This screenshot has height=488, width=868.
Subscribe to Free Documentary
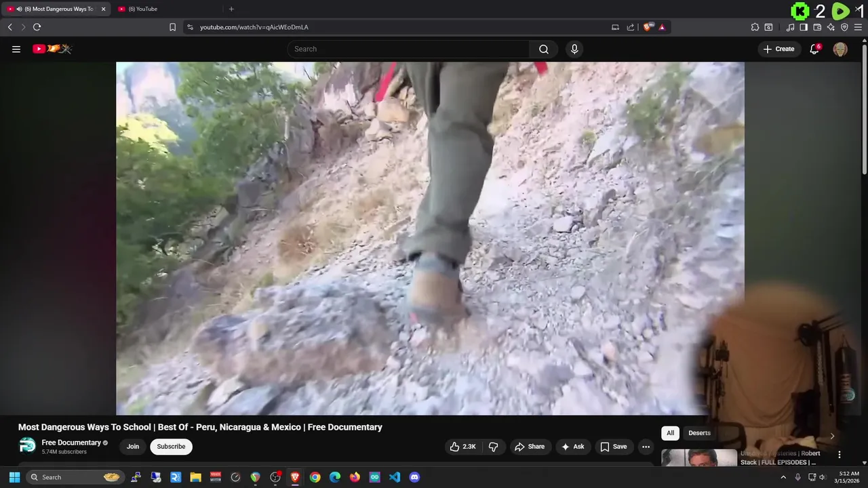click(x=171, y=447)
